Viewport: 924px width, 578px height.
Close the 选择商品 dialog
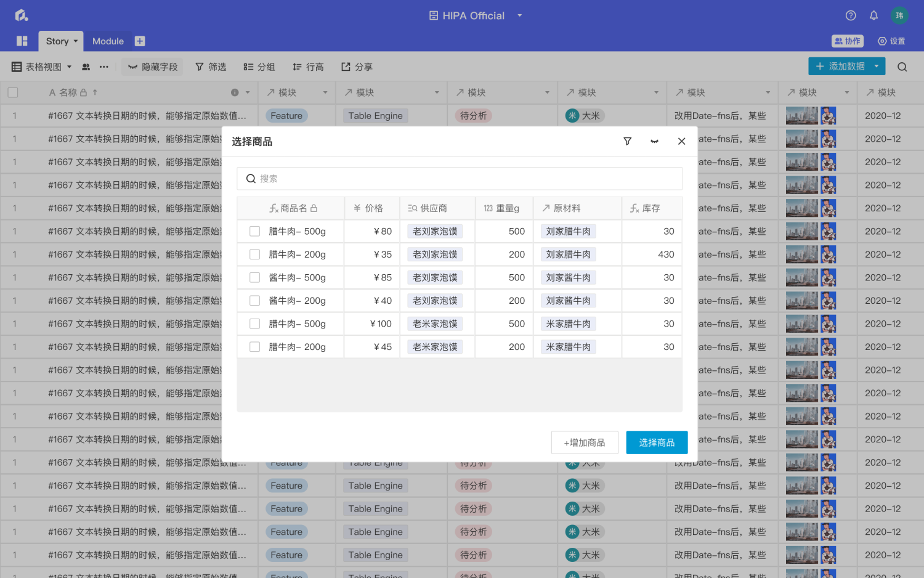[681, 141]
